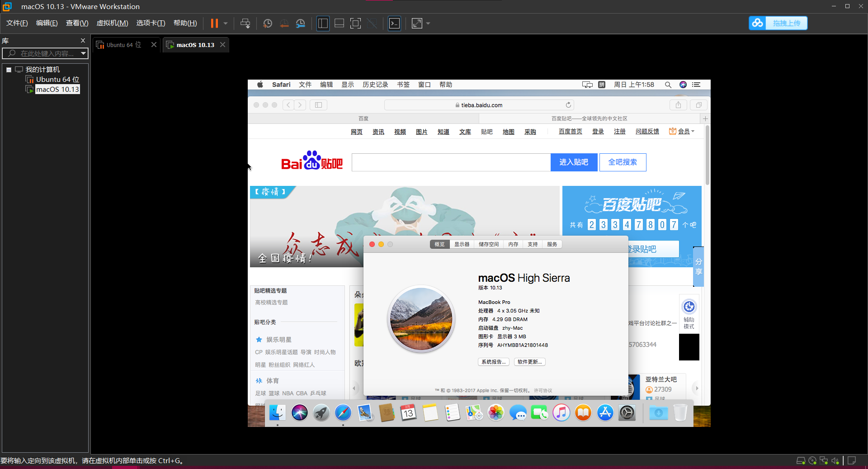Enter full screen mode icon in VMware toolbar
The height and width of the screenshot is (469, 868).
pos(355,23)
